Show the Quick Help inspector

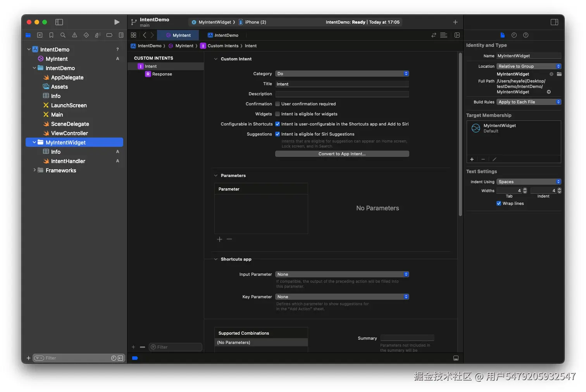(526, 35)
